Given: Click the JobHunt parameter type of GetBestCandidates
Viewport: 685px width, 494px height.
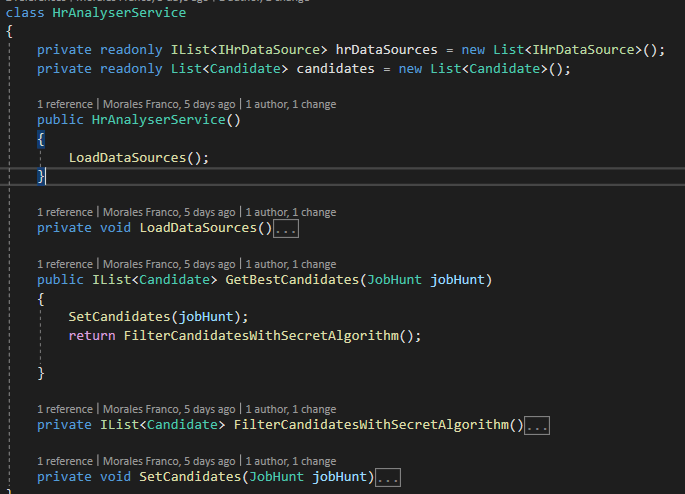Looking at the screenshot, I should (394, 280).
